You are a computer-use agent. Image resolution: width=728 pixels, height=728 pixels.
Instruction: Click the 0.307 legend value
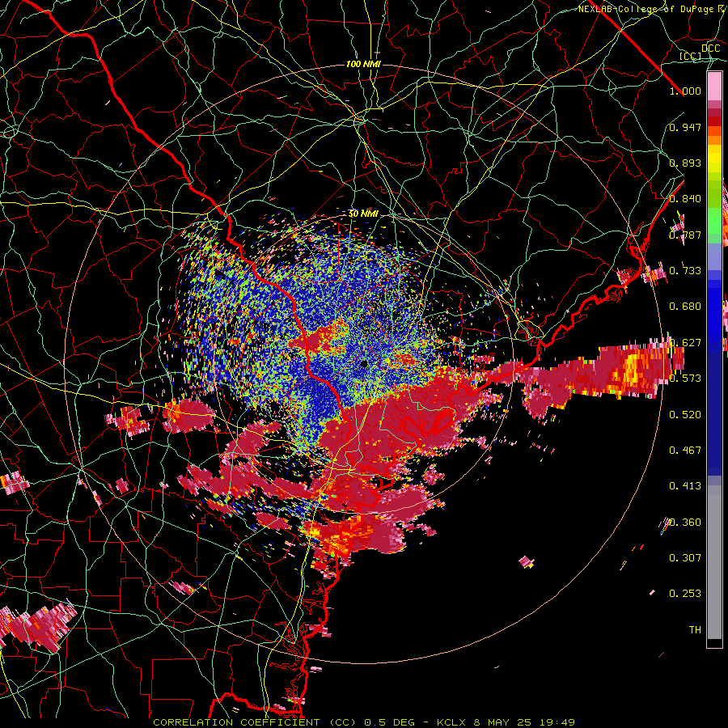[x=685, y=557]
